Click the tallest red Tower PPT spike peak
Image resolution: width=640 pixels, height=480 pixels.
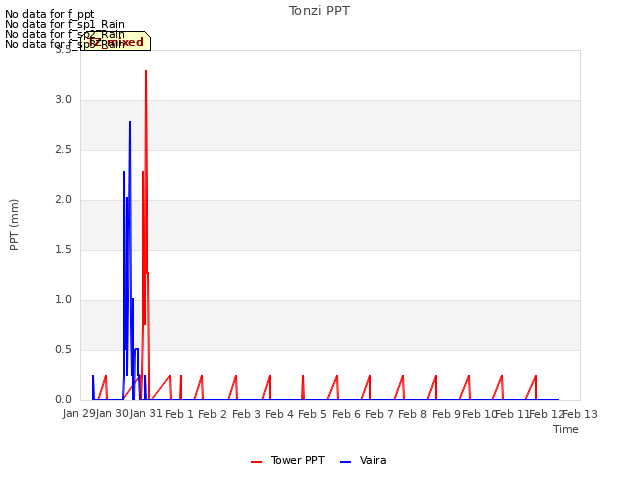point(146,71)
